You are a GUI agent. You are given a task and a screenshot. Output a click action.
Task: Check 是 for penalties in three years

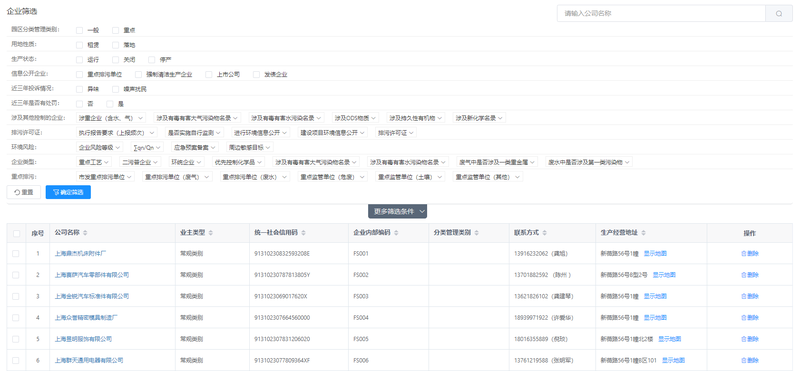[110, 104]
